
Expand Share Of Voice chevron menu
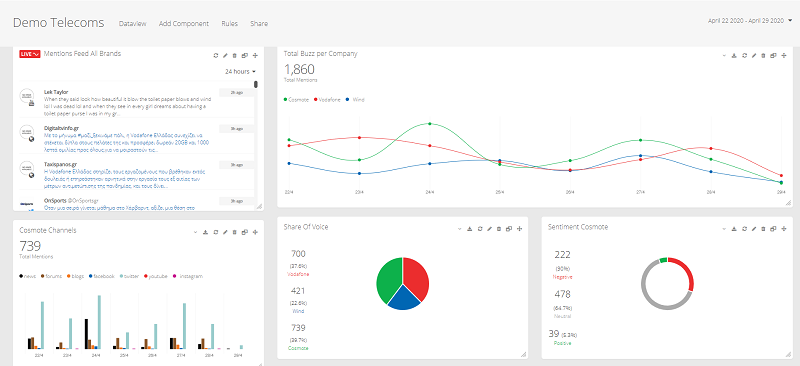460,229
